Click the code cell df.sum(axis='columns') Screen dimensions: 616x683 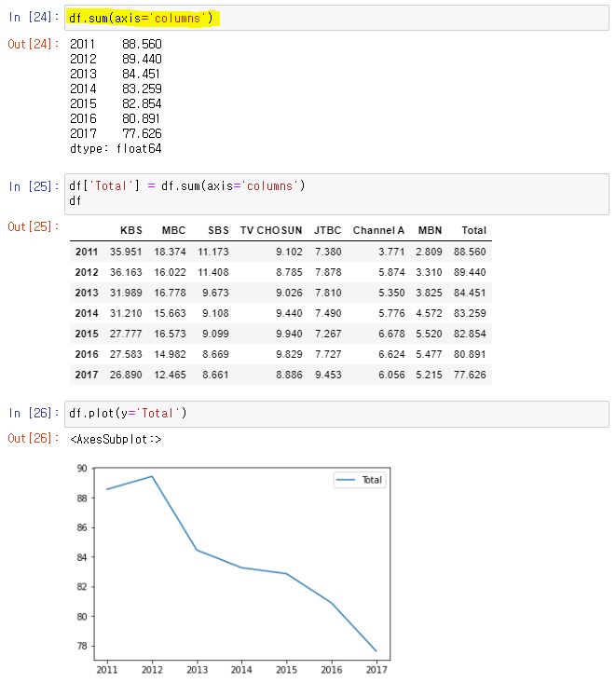pyautogui.click(x=336, y=18)
